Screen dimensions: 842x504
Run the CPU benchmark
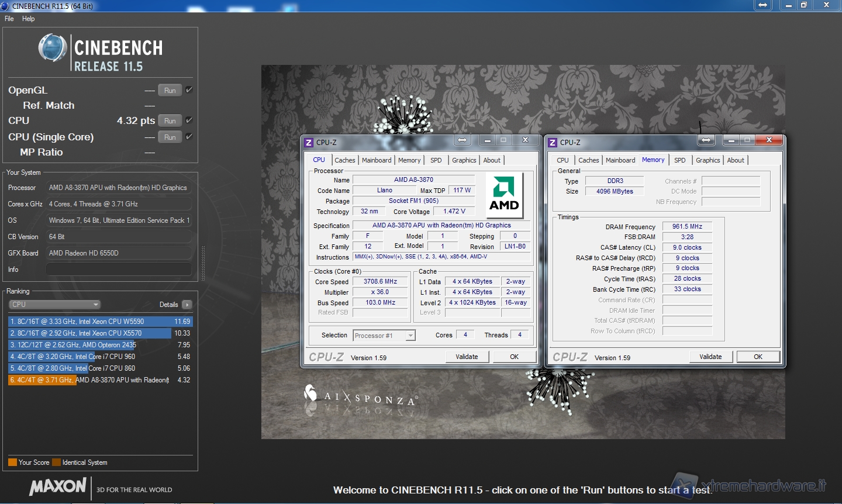click(x=170, y=121)
